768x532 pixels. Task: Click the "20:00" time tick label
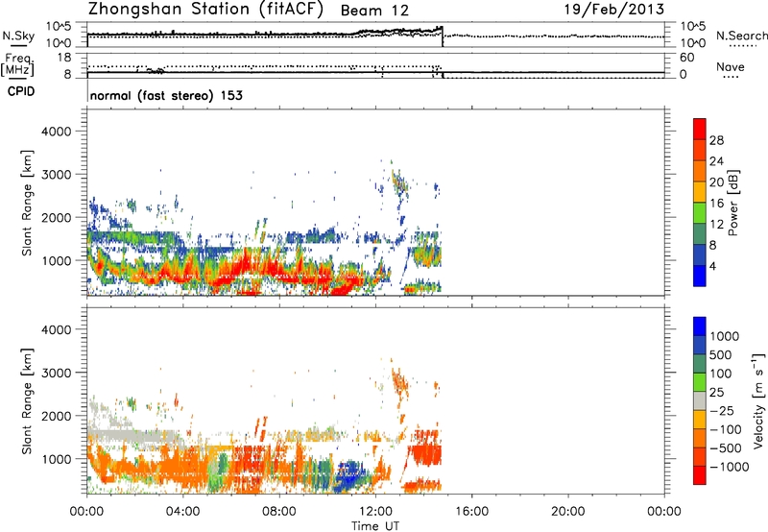[567, 512]
